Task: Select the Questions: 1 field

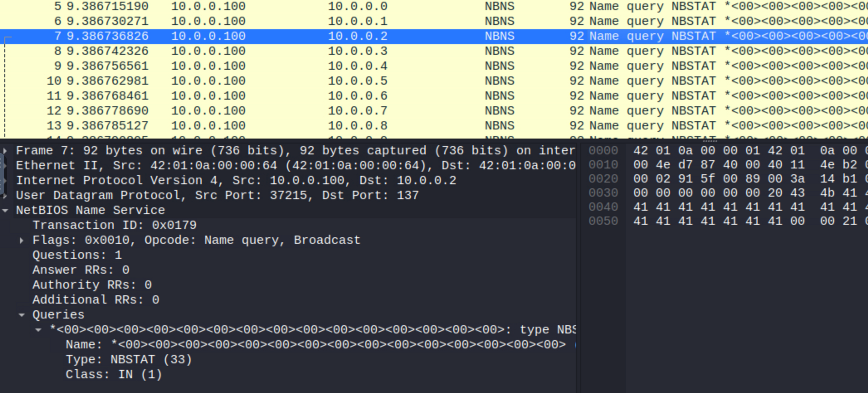Action: (x=77, y=255)
